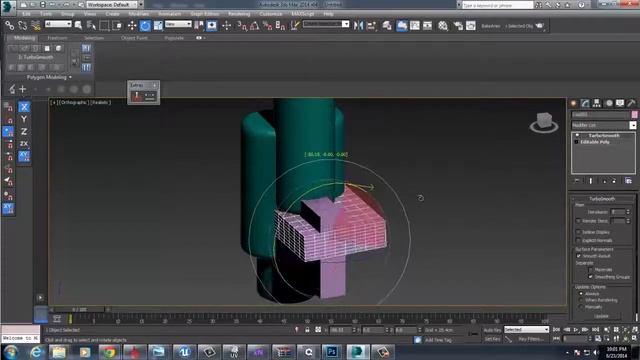
Task: Click the Key Filters button
Action: pos(531,339)
